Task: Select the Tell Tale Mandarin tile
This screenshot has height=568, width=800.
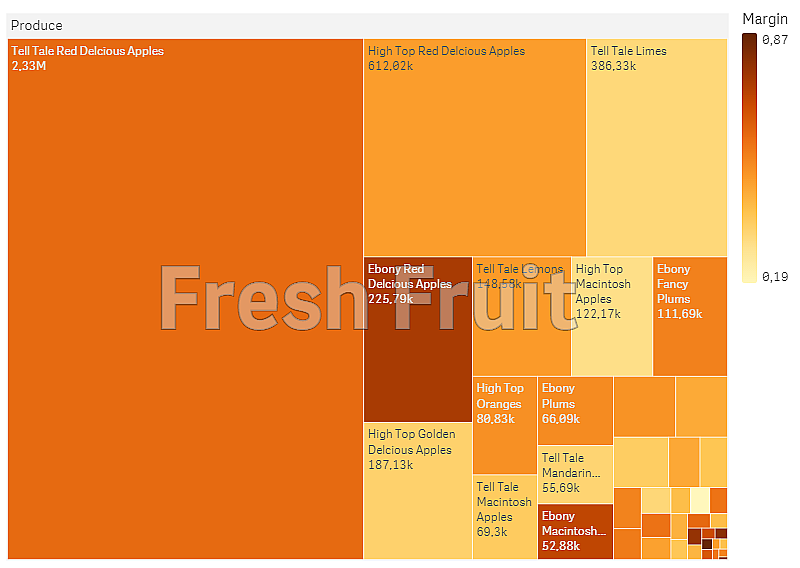Action: point(575,474)
